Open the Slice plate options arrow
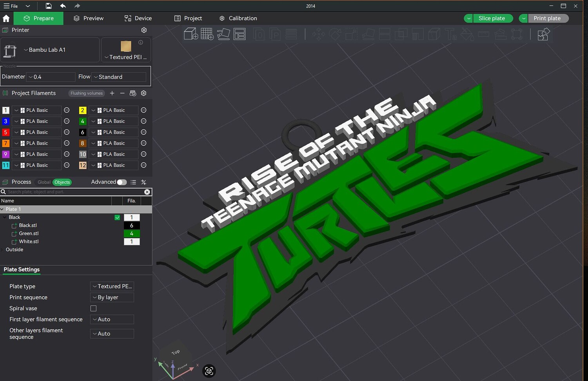The width and height of the screenshot is (588, 381). coord(468,18)
